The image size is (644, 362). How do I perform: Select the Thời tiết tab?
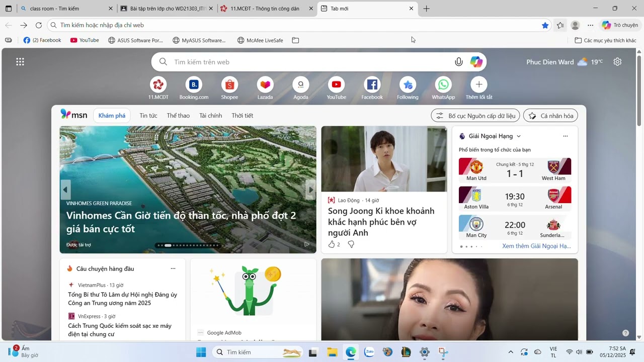pos(242,116)
